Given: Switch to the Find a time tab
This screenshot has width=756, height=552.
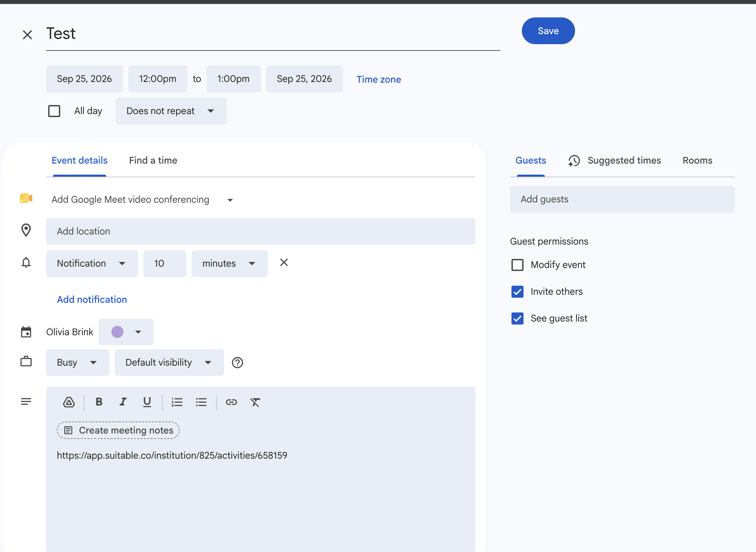Looking at the screenshot, I should (153, 161).
